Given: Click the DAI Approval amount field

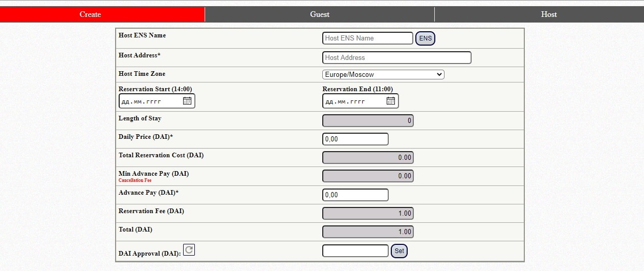Looking at the screenshot, I should click(356, 251).
